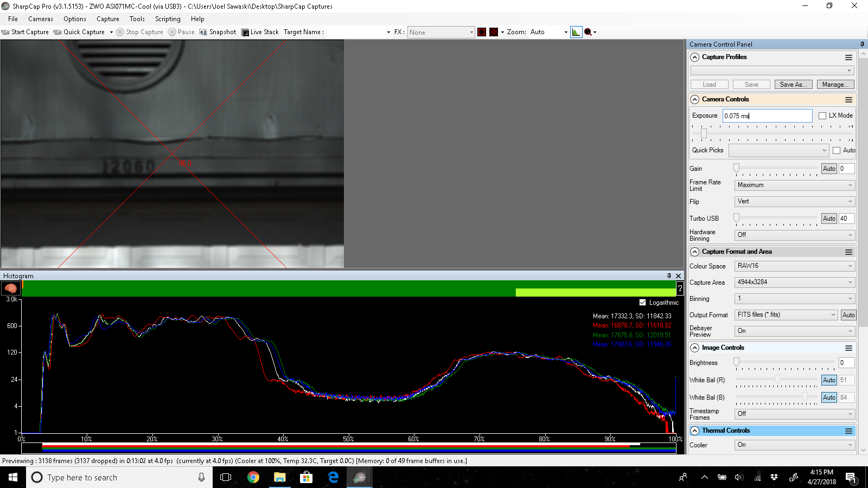868x488 pixels.
Task: Open the File menu
Action: tap(13, 18)
